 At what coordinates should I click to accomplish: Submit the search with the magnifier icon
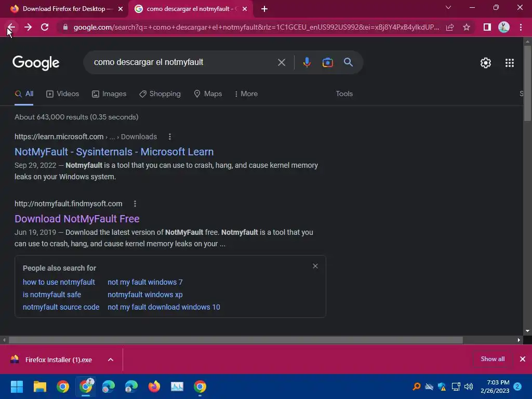[x=348, y=62]
